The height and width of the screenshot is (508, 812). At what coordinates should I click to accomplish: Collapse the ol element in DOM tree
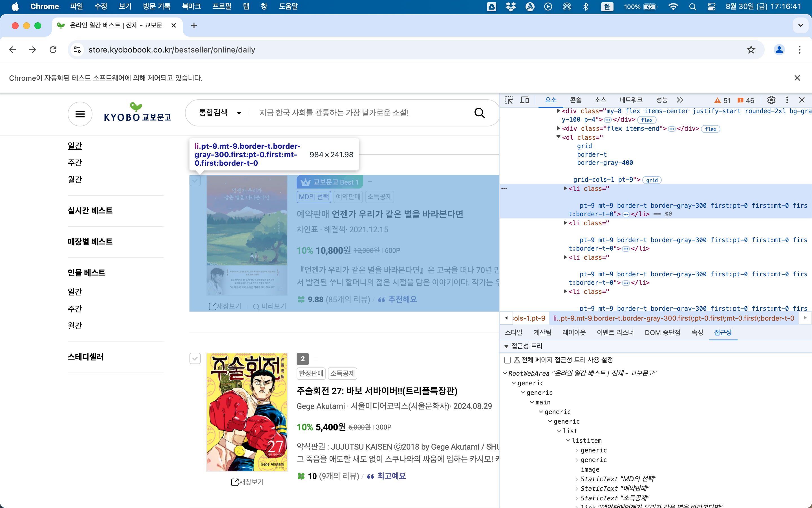click(558, 137)
